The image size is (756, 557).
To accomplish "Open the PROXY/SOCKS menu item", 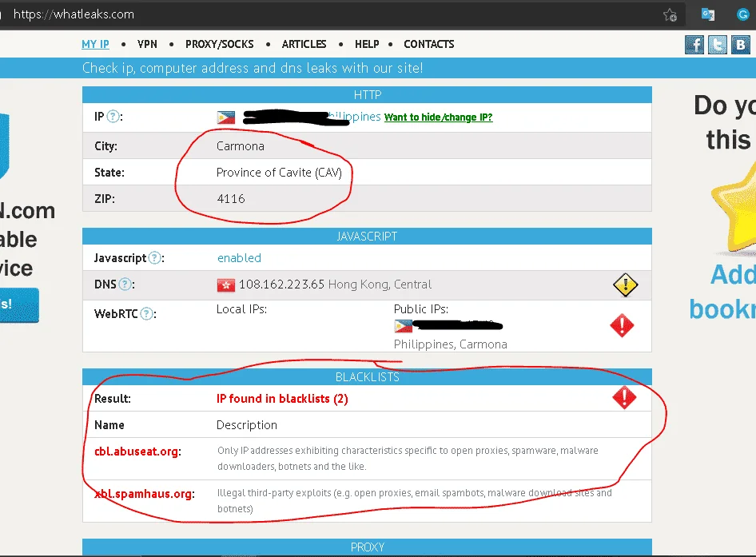I will tap(220, 45).
